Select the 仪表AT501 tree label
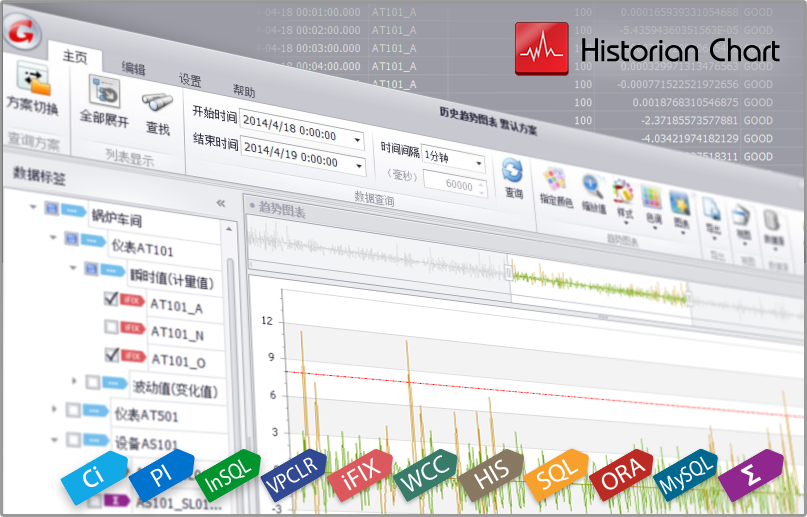Screen dimensions: 807x517 pos(146,415)
